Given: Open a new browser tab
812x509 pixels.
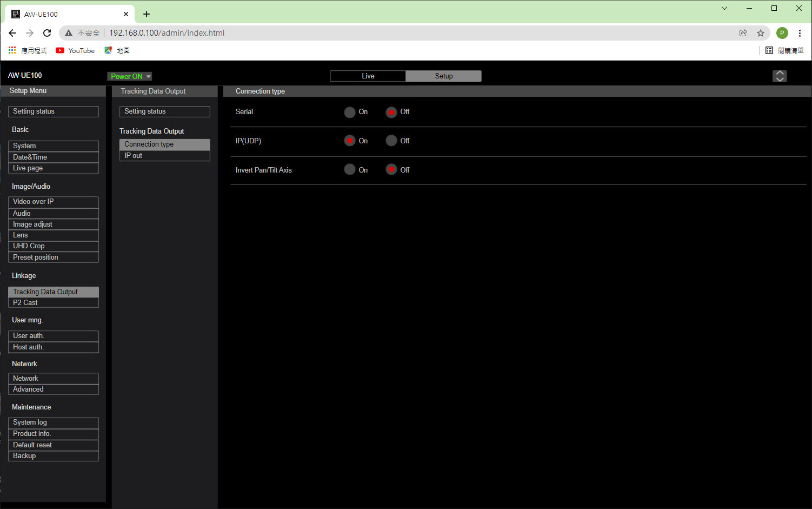Looking at the screenshot, I should point(147,14).
